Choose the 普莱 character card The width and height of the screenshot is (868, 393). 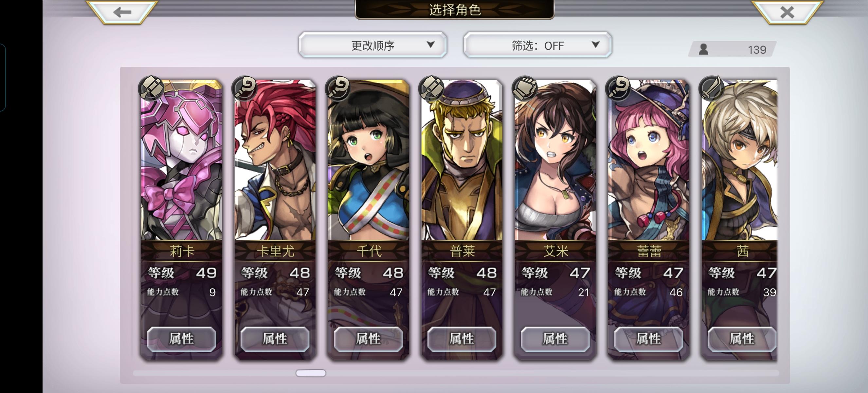tap(462, 219)
